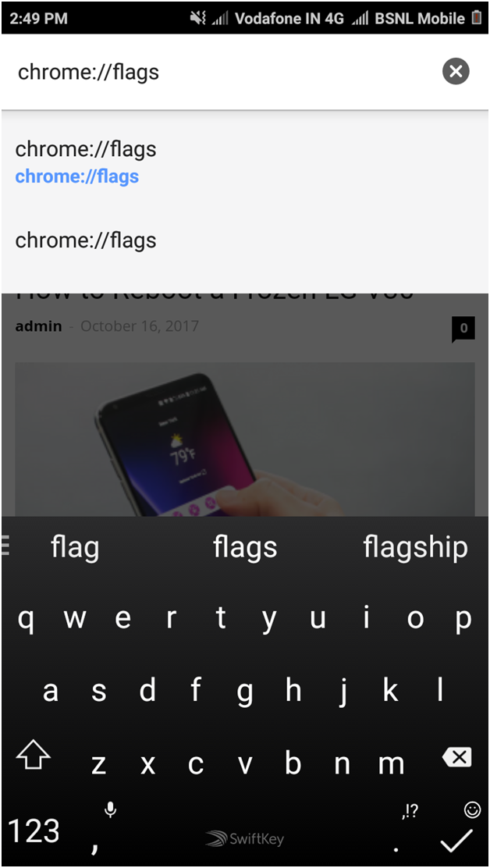Image resolution: width=490 pixels, height=868 pixels.
Task: Pick the 'flagship' word prediction
Action: pos(415,548)
